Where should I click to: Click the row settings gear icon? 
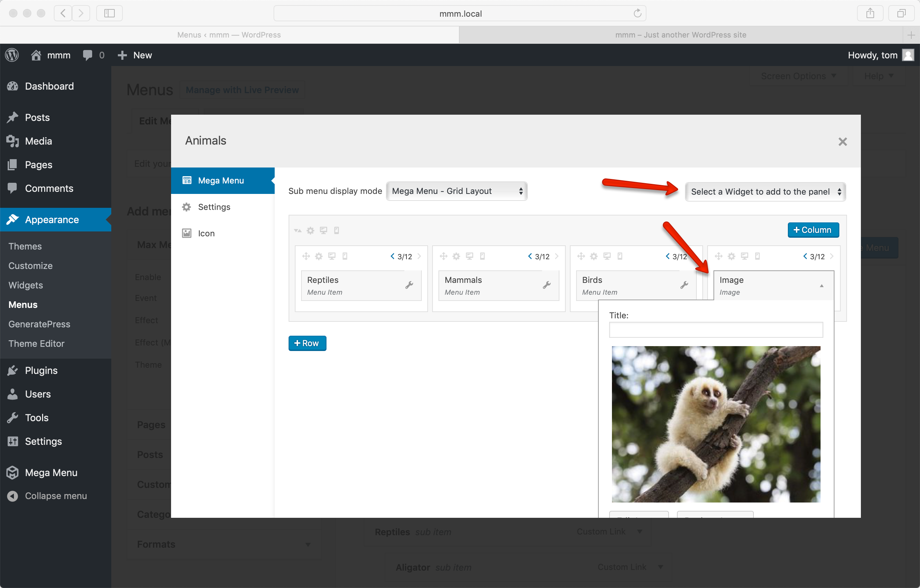point(310,230)
